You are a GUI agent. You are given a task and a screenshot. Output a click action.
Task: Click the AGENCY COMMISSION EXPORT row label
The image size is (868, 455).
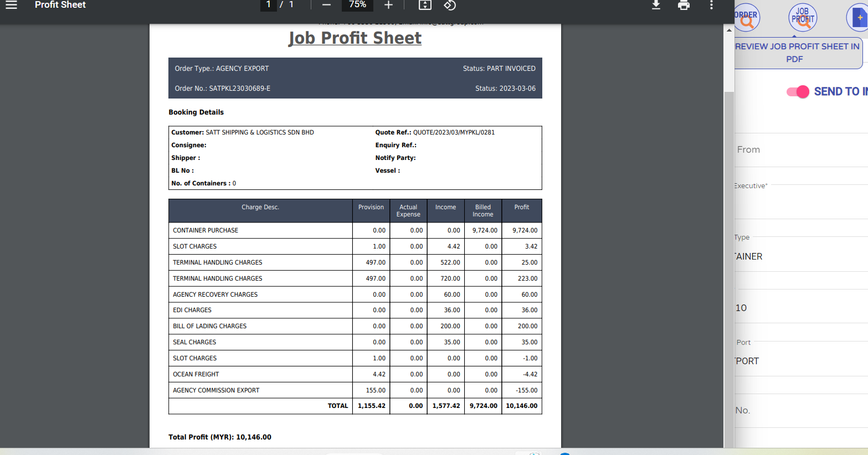tap(216, 390)
